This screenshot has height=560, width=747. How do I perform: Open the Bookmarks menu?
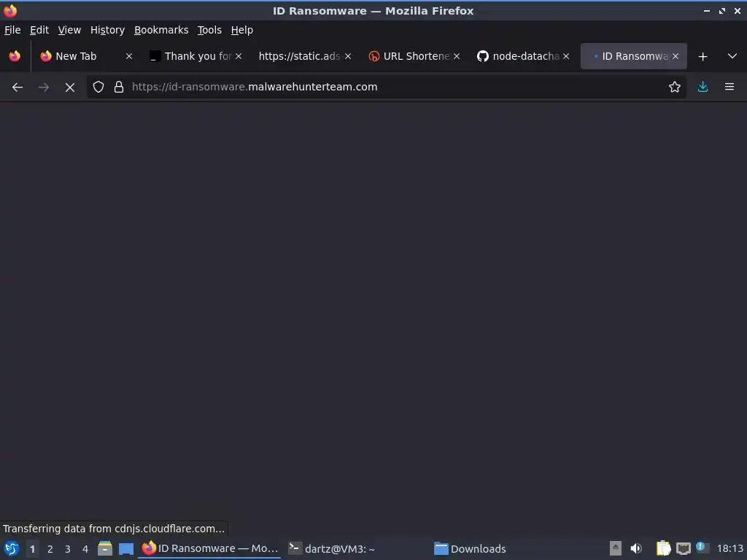161,30
